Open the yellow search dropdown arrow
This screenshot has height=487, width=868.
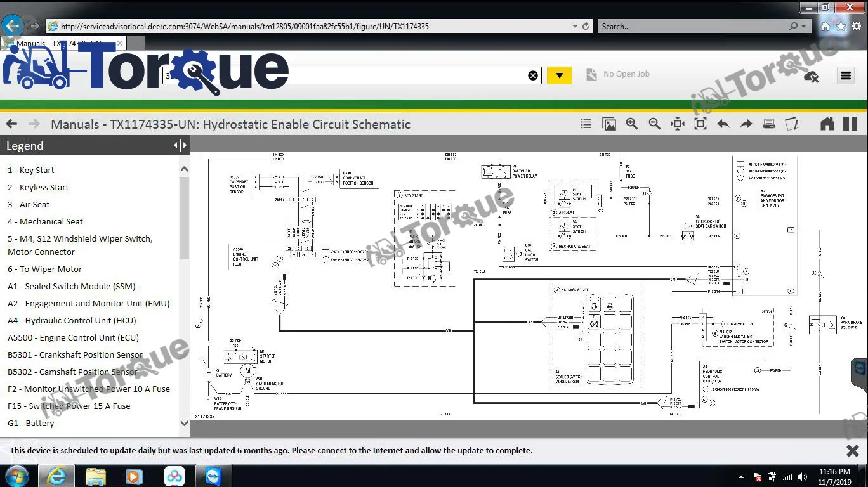[559, 75]
